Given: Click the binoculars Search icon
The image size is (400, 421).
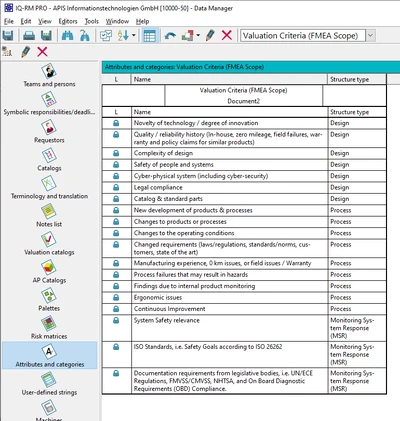Looking at the screenshot, I should coord(67,35).
